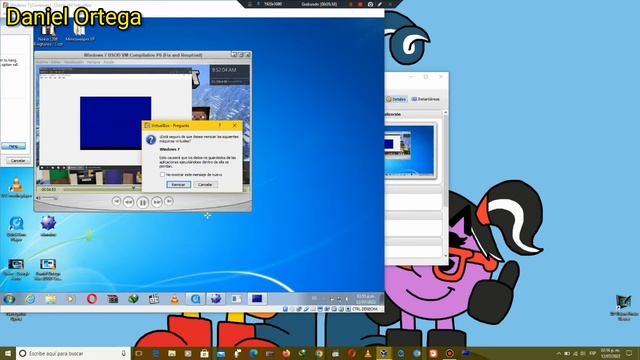Image resolution: width=640 pixels, height=360 pixels.
Task: Open the screen recorder icon on Windows 10 taskbar
Action: tap(449, 353)
